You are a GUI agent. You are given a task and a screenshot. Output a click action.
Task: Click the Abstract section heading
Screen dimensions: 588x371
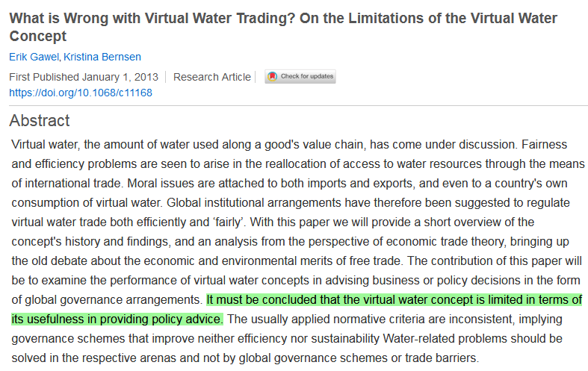(40, 121)
